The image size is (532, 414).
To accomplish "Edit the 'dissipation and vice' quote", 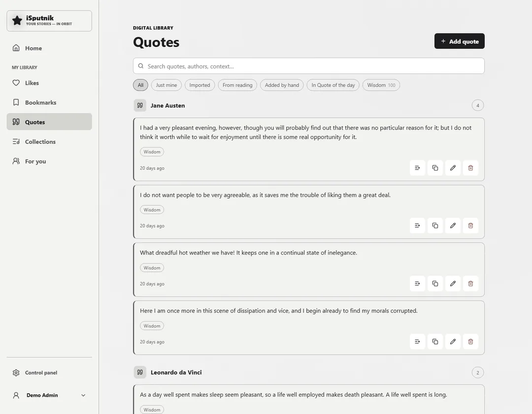I will click(453, 342).
